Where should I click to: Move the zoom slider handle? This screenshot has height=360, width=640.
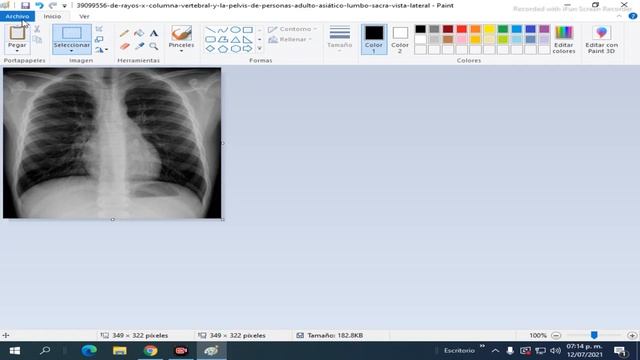(594, 335)
